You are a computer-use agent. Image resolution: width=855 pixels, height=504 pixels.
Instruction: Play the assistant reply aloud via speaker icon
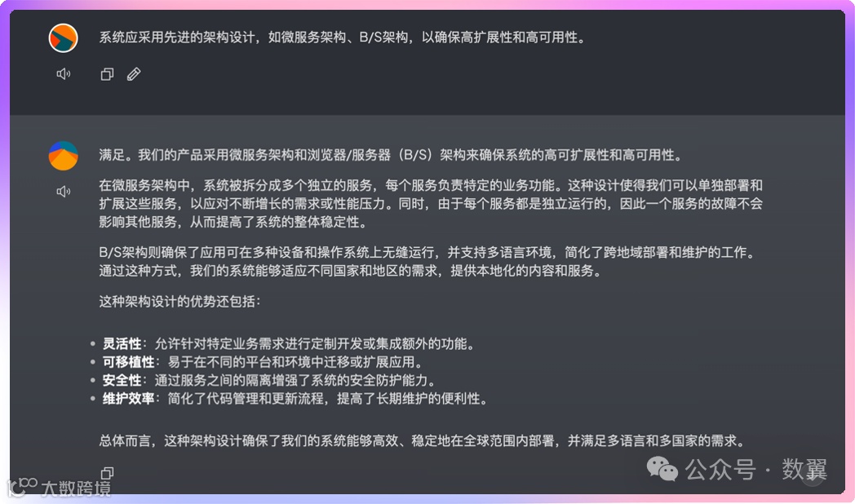click(x=64, y=192)
